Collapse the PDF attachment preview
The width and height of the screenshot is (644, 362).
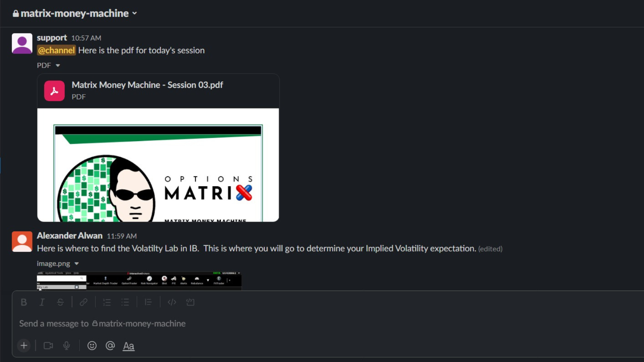click(58, 65)
